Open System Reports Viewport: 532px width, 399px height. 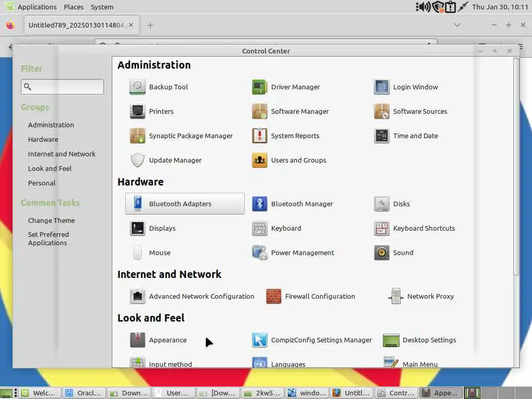286,136
